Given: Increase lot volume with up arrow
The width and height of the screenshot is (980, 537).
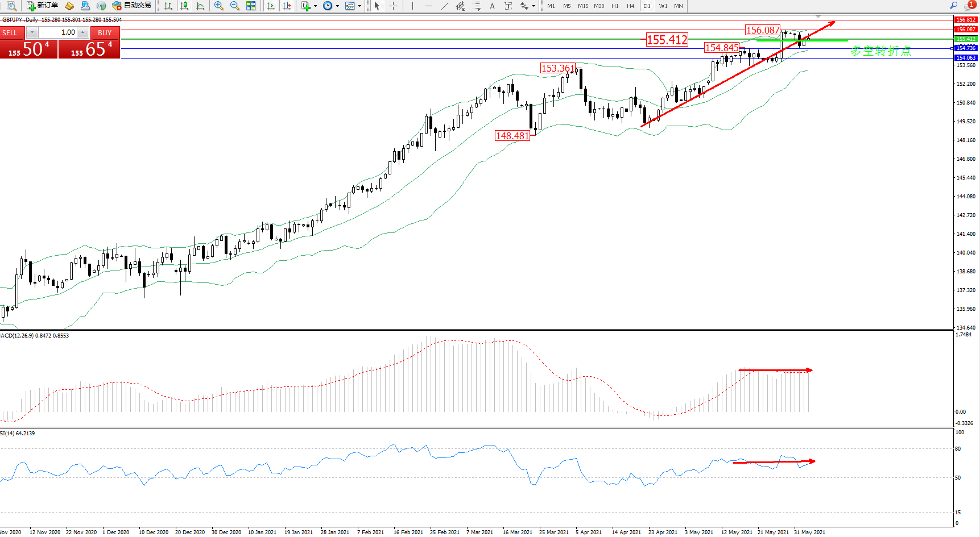Looking at the screenshot, I should [x=83, y=32].
